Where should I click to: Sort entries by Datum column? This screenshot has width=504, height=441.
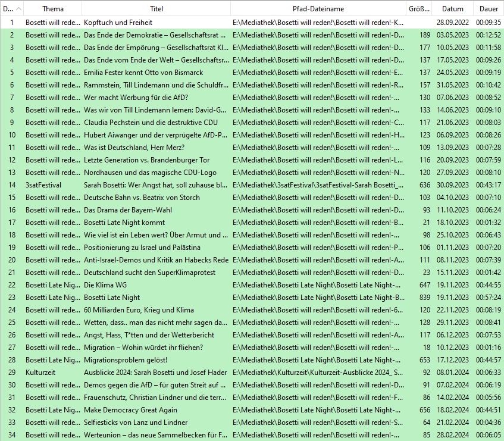tap(452, 9)
